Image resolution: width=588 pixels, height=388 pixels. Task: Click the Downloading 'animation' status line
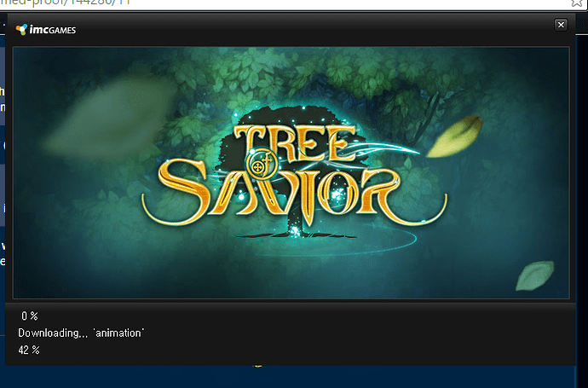point(80,333)
